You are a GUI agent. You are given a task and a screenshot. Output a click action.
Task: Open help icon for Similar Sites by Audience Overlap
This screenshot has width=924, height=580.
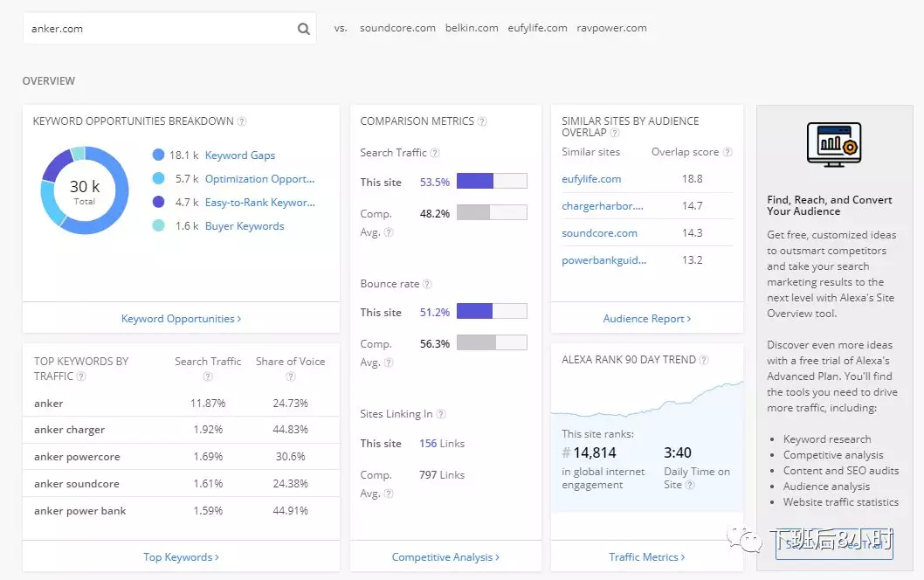pos(615,134)
